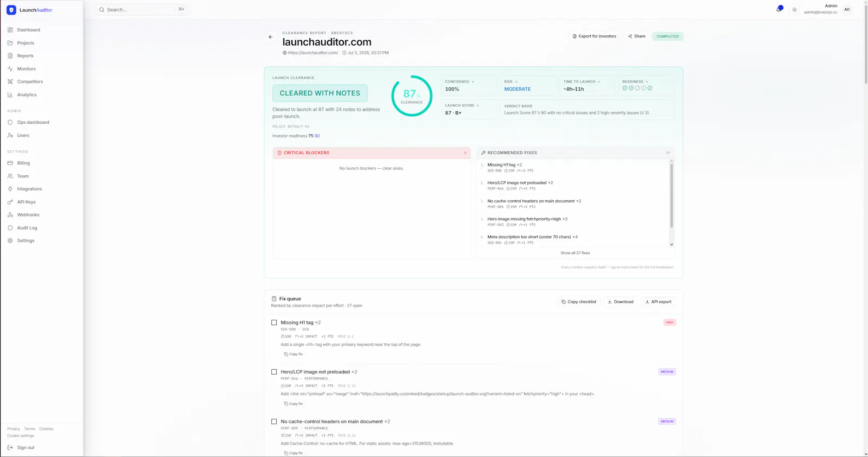The image size is (868, 457).
Task: Select recommended fix Missing H1 tag
Action: pyautogui.click(x=573, y=167)
